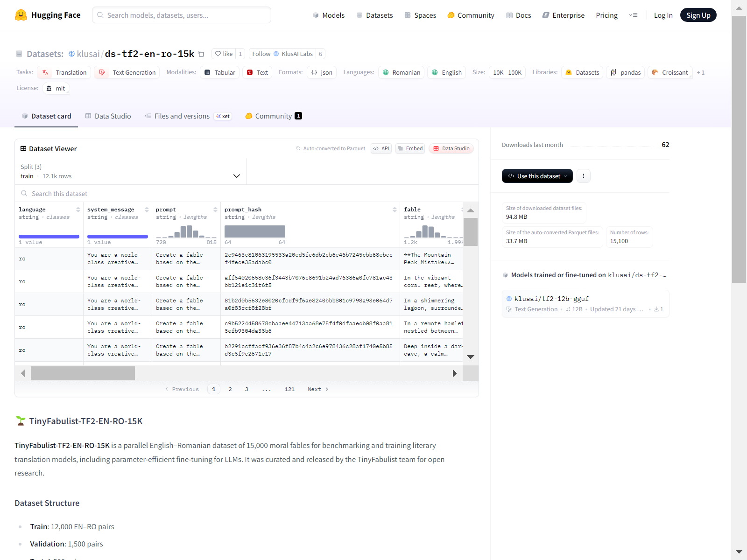747x560 pixels.
Task: Click the system_message column value bar
Action: click(x=118, y=237)
